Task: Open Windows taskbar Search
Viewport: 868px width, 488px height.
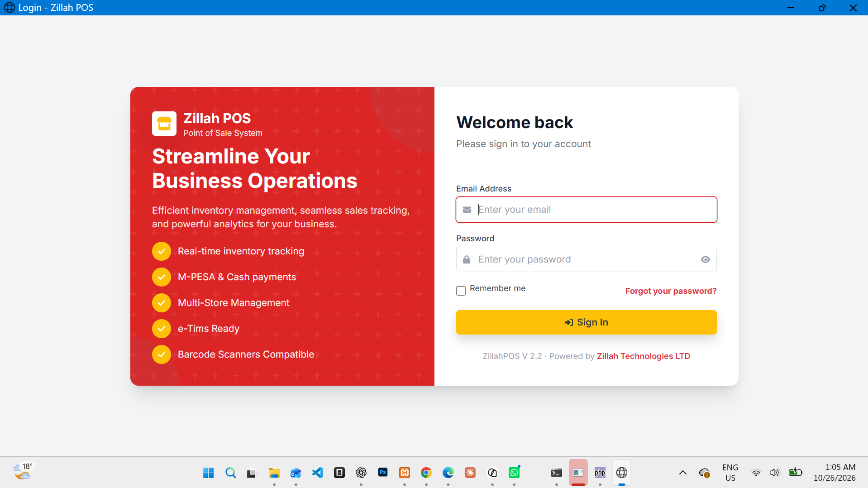Action: (230, 473)
